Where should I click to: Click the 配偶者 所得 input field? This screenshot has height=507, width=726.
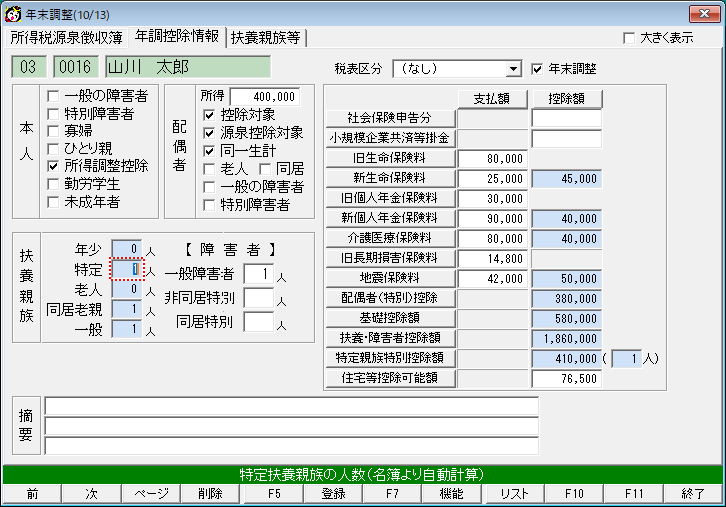pos(264,97)
